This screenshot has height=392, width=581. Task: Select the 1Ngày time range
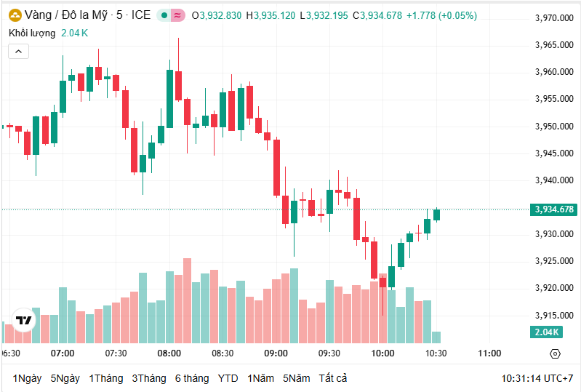[27, 378]
